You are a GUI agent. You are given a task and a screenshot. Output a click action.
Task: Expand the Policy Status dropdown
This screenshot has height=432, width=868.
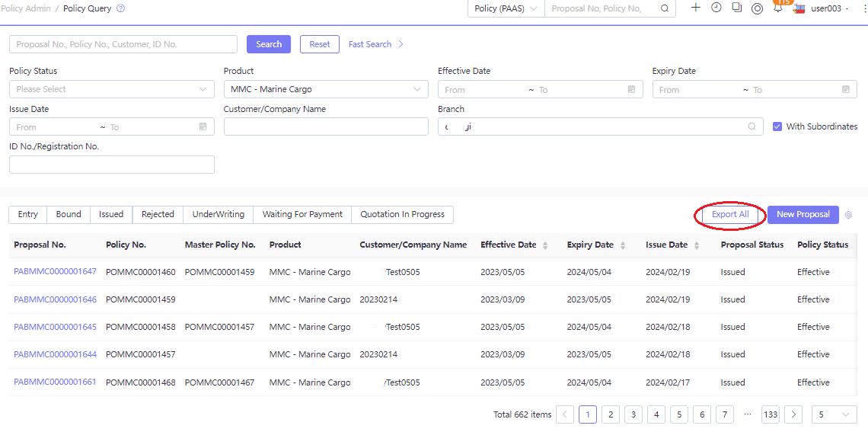point(112,89)
